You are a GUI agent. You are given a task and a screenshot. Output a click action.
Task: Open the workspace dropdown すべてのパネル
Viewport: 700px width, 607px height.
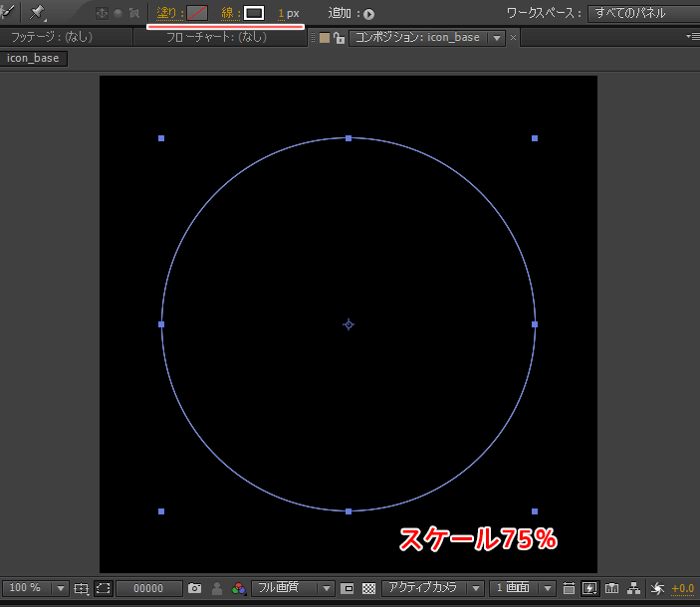642,14
